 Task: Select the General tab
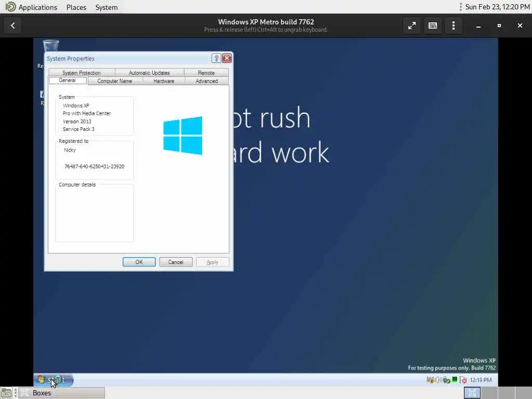68,81
